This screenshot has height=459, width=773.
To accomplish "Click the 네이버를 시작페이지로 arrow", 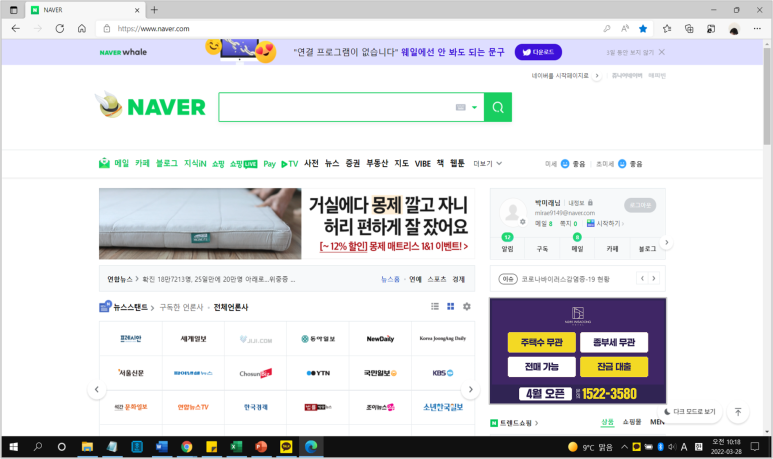I will click(x=597, y=75).
